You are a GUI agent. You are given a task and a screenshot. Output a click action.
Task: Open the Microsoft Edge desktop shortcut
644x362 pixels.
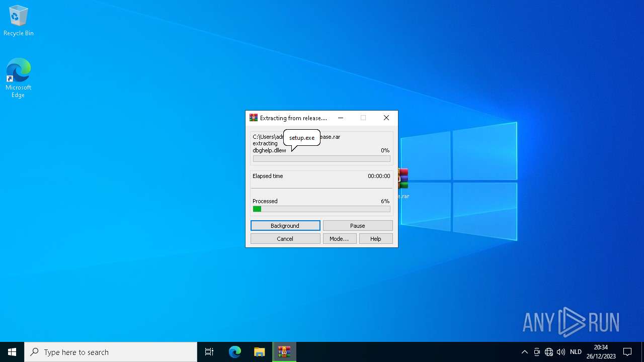tap(19, 78)
